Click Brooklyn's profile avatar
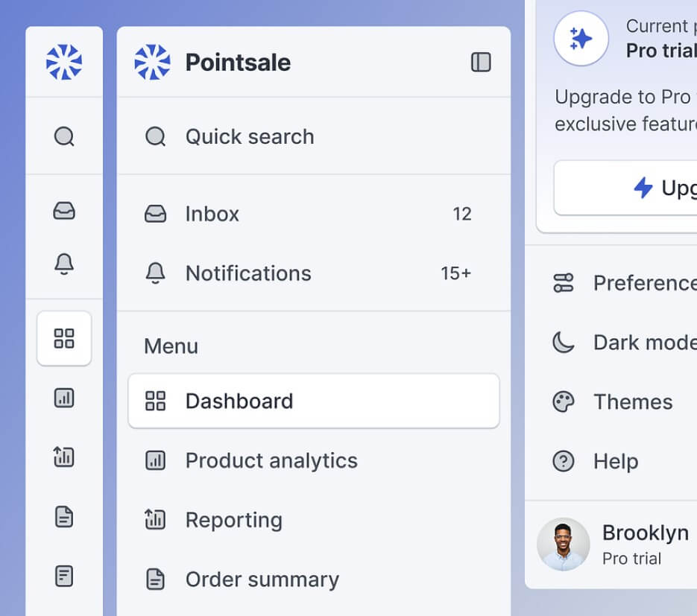 point(564,544)
